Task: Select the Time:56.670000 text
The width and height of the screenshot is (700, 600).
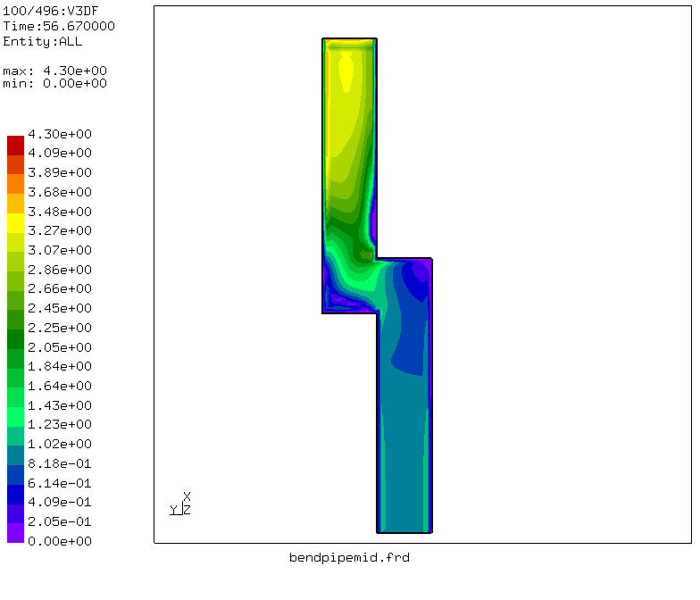Action: point(59,27)
